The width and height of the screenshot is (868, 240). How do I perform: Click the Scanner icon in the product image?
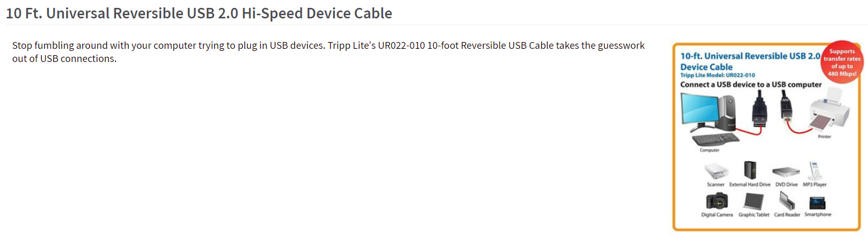pos(716,172)
